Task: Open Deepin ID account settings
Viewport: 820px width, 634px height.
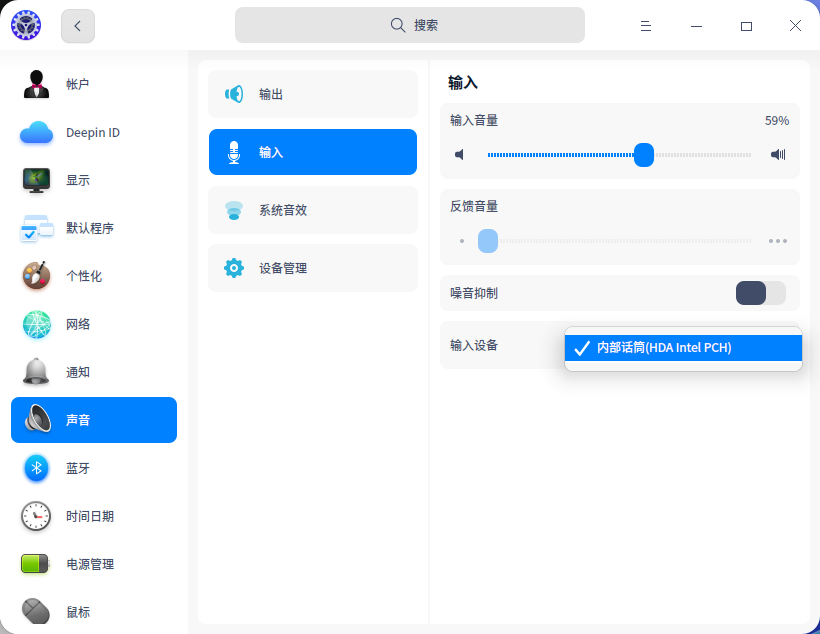Action: 93,132
